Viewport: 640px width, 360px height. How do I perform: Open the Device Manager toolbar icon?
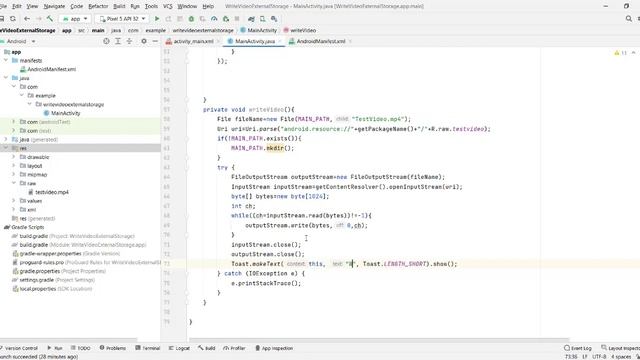(262, 19)
